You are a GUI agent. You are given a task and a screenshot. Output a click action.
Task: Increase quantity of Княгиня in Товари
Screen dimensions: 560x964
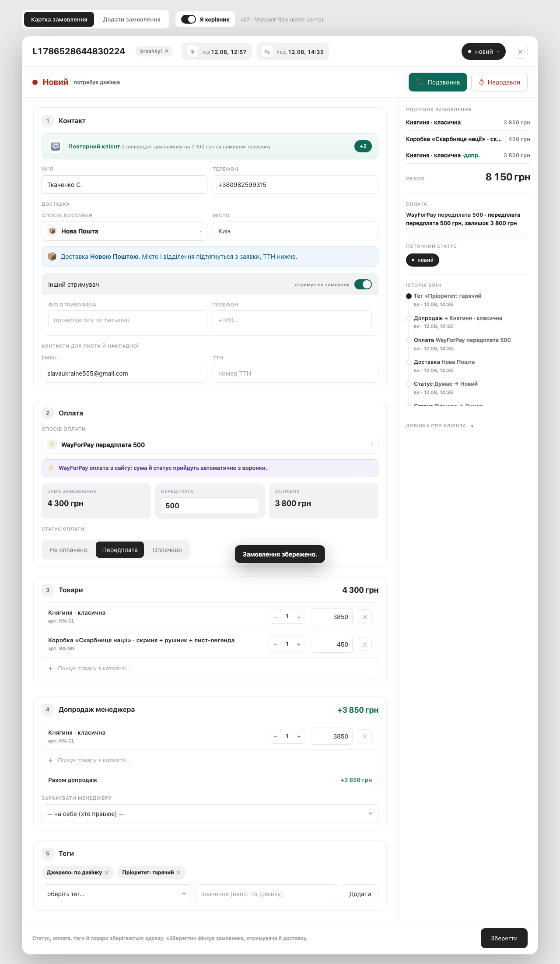pos(299,617)
